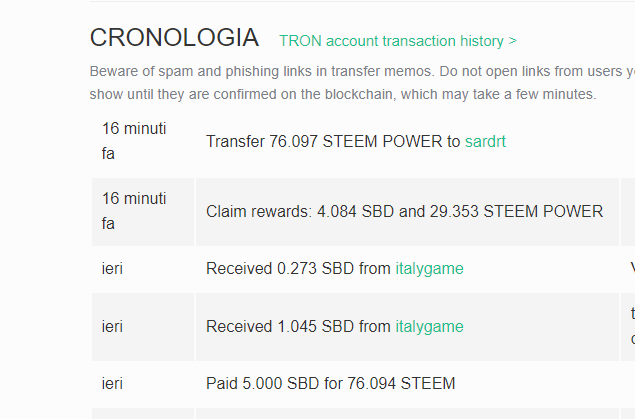The width and height of the screenshot is (635, 419).
Task: Open the sardrt user profile link
Action: click(x=485, y=142)
